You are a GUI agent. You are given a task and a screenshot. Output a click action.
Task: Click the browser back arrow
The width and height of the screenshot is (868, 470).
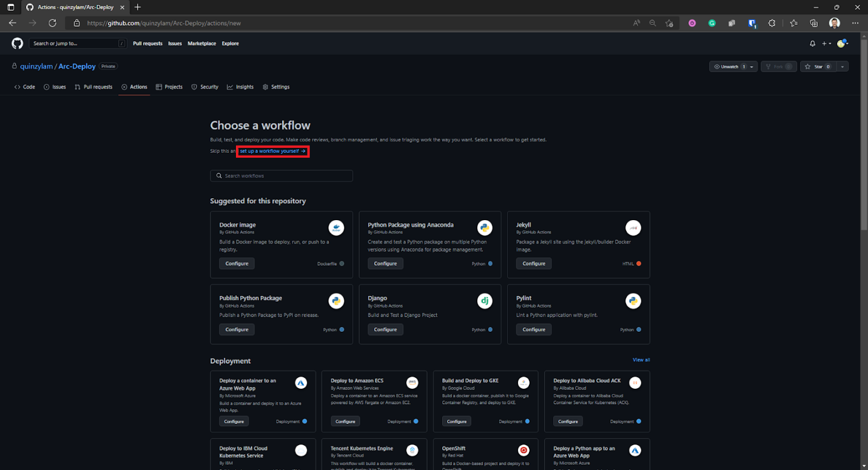[x=13, y=23]
